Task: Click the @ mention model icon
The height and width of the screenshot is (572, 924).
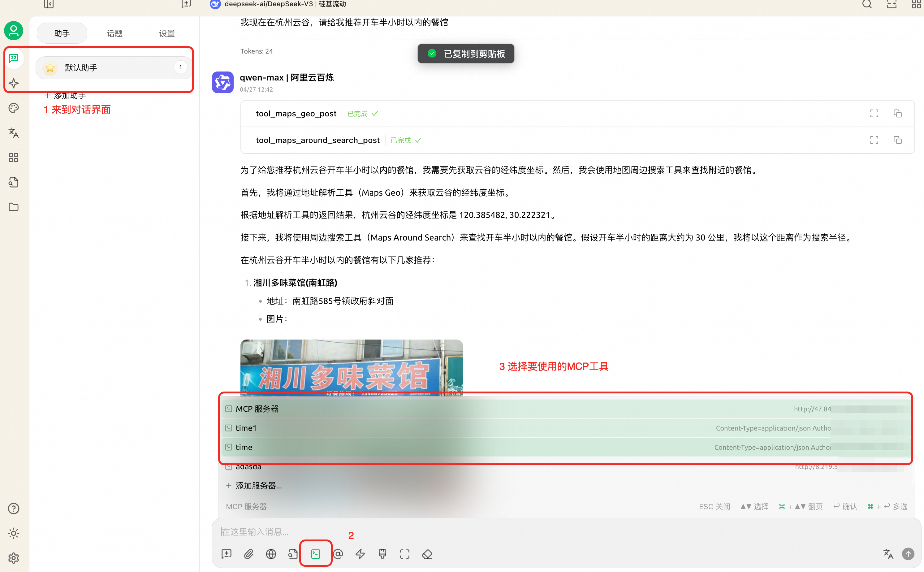Action: point(338,554)
